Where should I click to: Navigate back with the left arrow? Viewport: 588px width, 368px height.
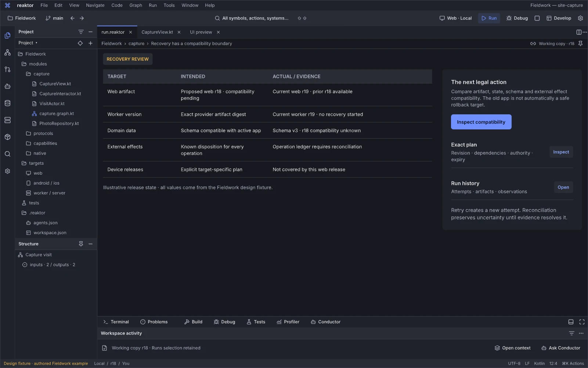tap(72, 18)
